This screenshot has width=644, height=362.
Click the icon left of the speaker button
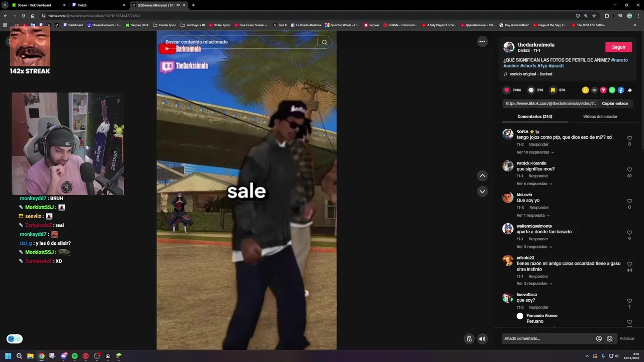(469, 339)
